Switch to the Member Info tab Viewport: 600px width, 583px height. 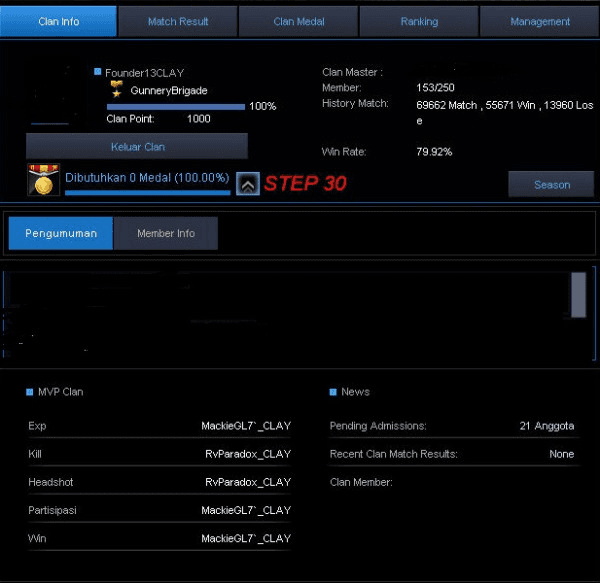[x=165, y=233]
